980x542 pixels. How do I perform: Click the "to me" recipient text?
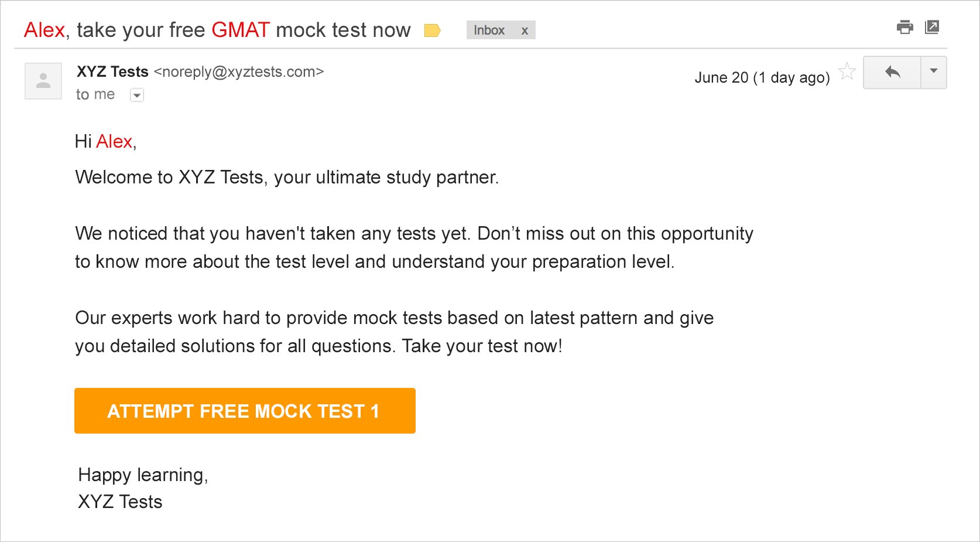pyautogui.click(x=95, y=94)
